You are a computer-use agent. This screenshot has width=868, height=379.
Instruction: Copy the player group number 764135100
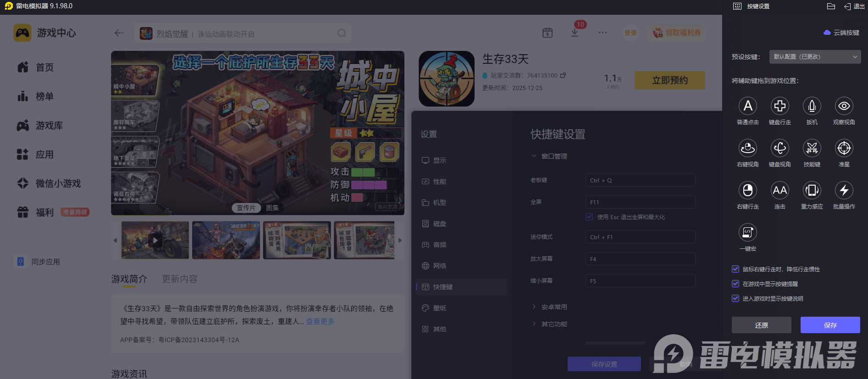pos(563,75)
